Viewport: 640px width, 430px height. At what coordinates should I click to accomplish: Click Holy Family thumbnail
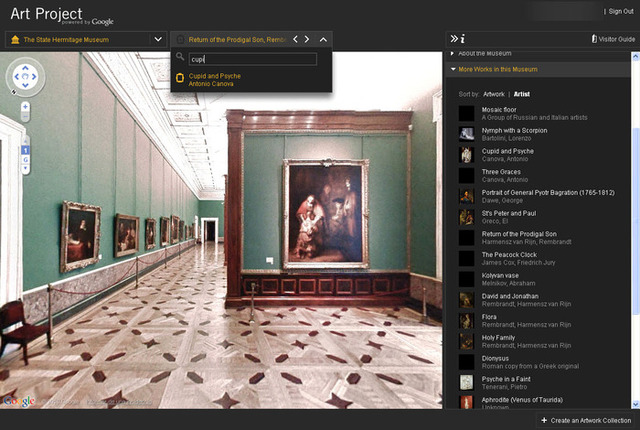pos(466,341)
